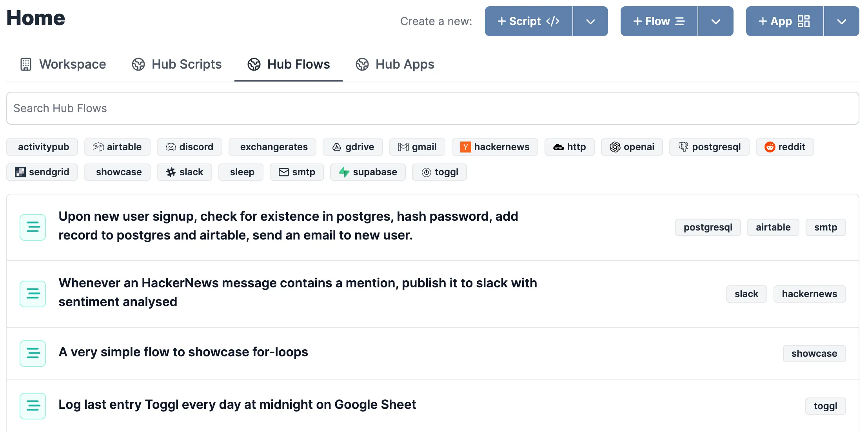Click flow icon for Toggl Google Sheet flow
Screen dimensions: 868x432
[33, 406]
